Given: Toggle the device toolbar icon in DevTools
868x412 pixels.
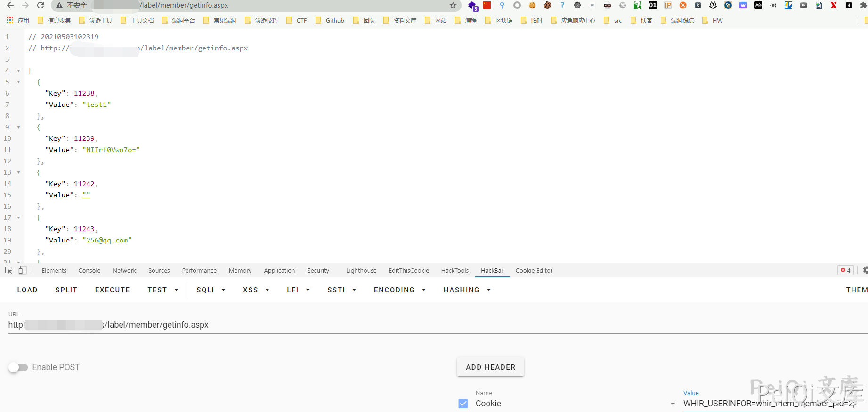Looking at the screenshot, I should pos(22,270).
